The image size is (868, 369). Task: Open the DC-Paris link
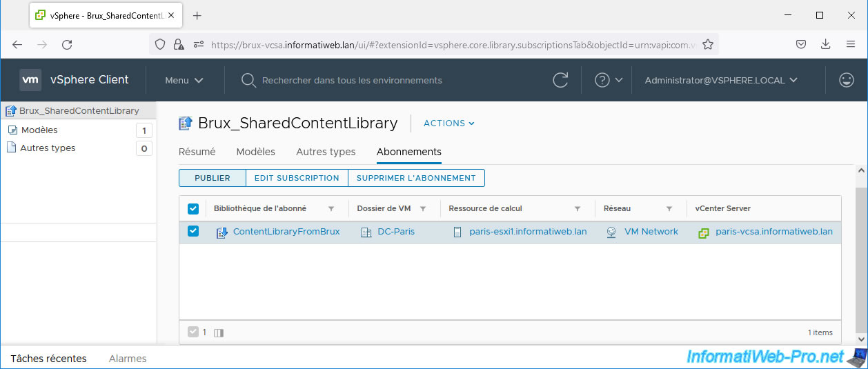396,232
